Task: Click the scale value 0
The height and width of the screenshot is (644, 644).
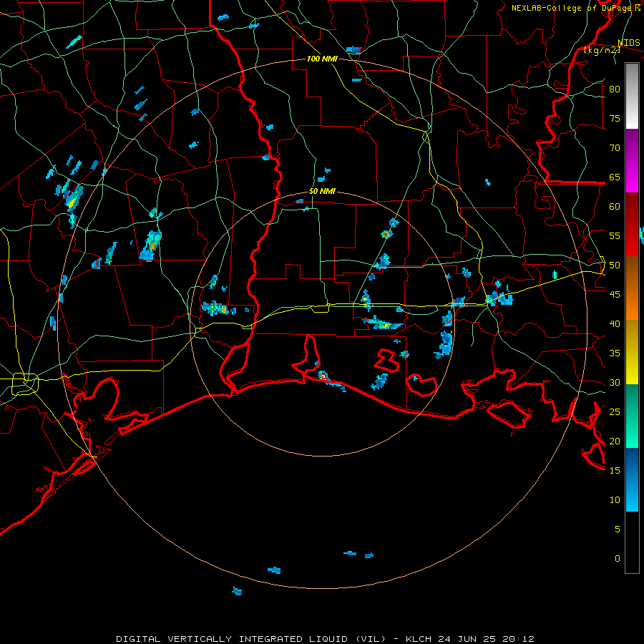Action: pyautogui.click(x=618, y=559)
